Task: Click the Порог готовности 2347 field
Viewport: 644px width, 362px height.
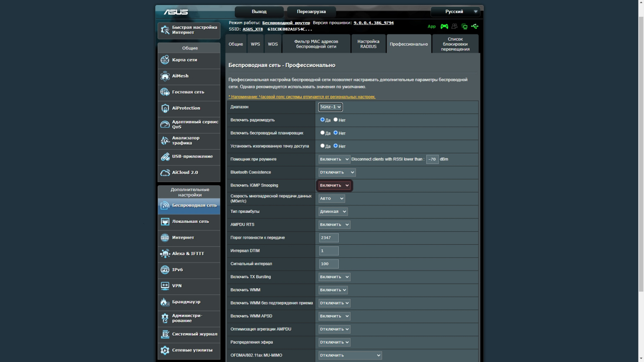Action: [329, 238]
